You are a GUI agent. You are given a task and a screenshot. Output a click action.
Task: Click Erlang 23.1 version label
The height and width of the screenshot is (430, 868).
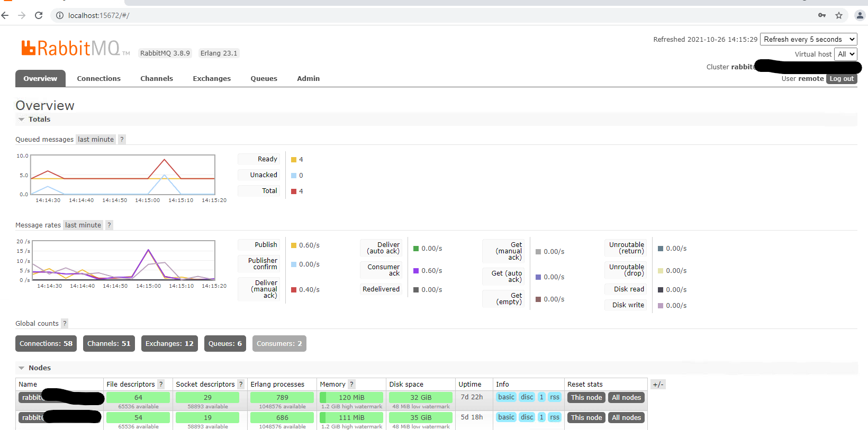(219, 53)
